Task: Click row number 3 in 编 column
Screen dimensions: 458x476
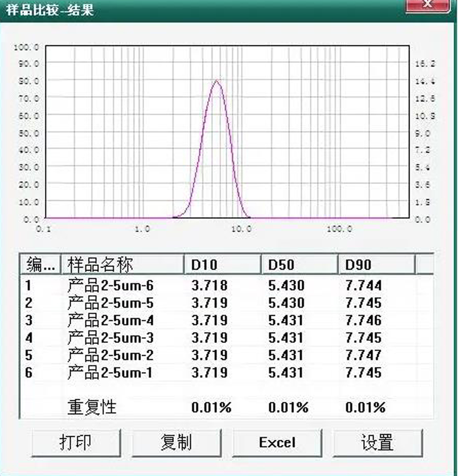Action: point(29,320)
